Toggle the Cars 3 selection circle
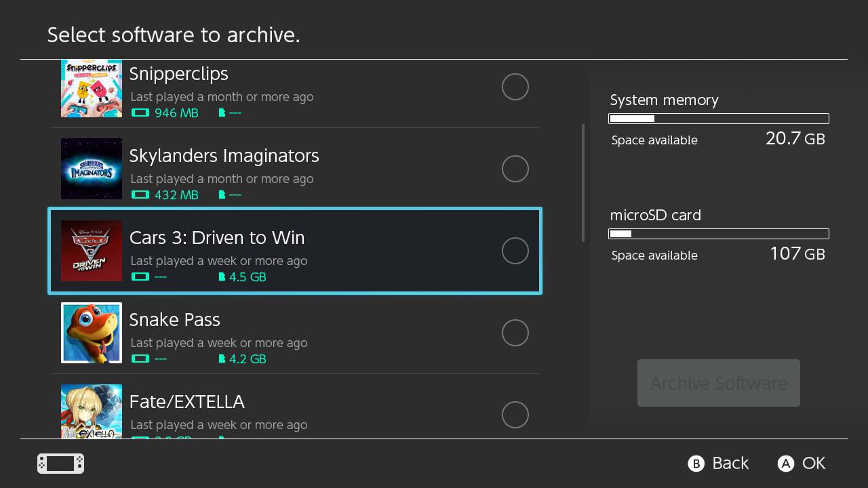This screenshot has width=868, height=488. (515, 250)
